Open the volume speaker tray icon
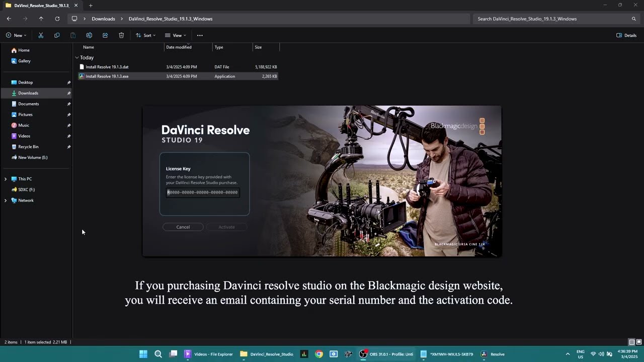The image size is (644, 362). coord(601,354)
